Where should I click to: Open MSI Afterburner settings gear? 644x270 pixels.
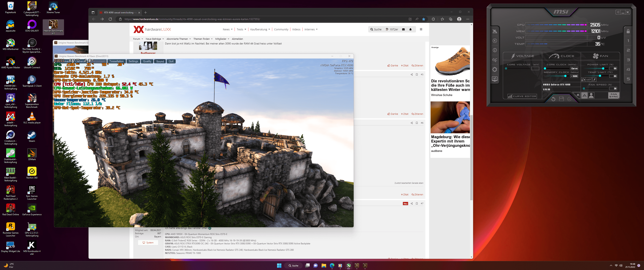pos(494,69)
